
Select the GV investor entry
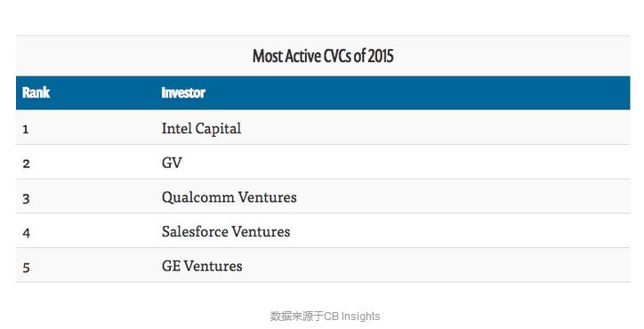click(172, 163)
